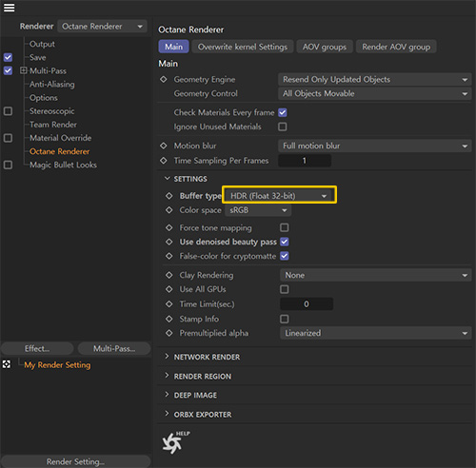Viewport: 476px width, 468px height.
Task: Switch to Render AOV group tab
Action: coord(396,47)
